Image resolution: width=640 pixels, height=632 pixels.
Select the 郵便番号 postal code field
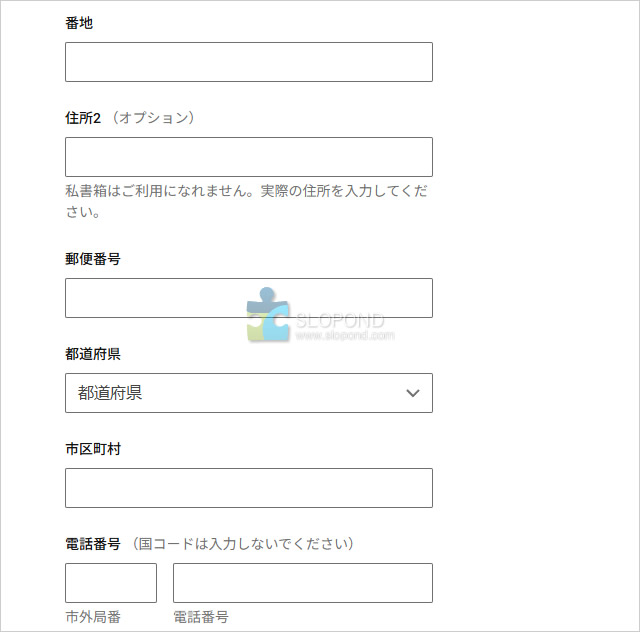[249, 298]
